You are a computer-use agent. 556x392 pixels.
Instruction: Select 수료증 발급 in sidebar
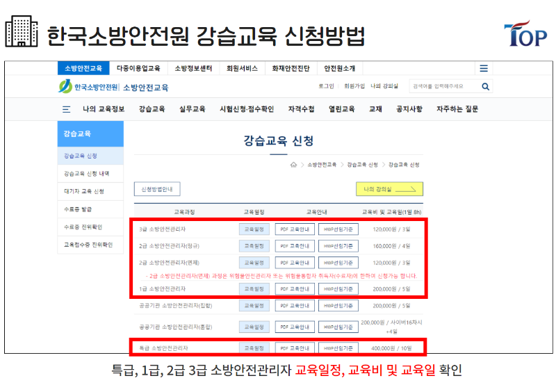90,209
